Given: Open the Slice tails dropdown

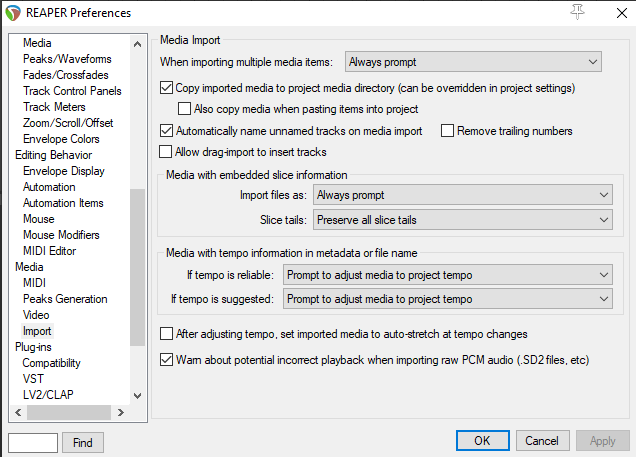Looking at the screenshot, I should click(462, 220).
